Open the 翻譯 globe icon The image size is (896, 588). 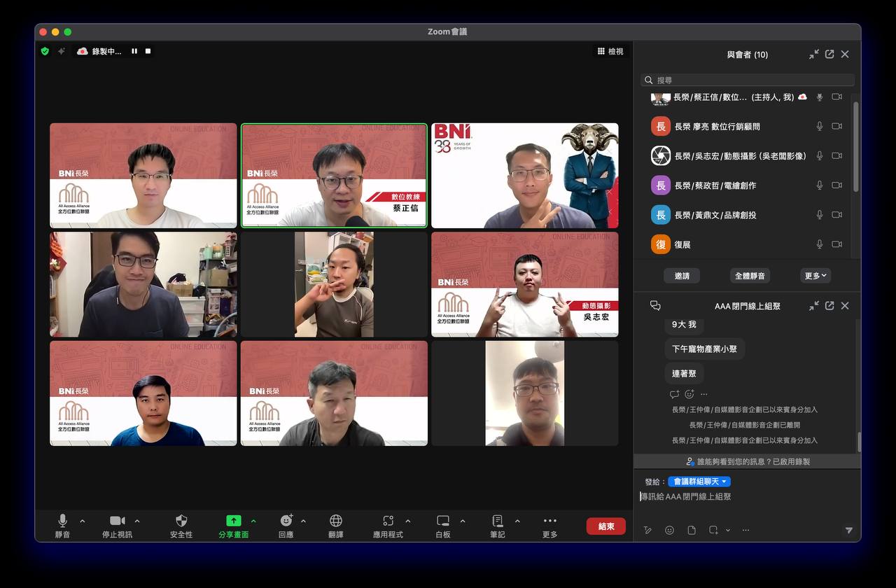(336, 521)
